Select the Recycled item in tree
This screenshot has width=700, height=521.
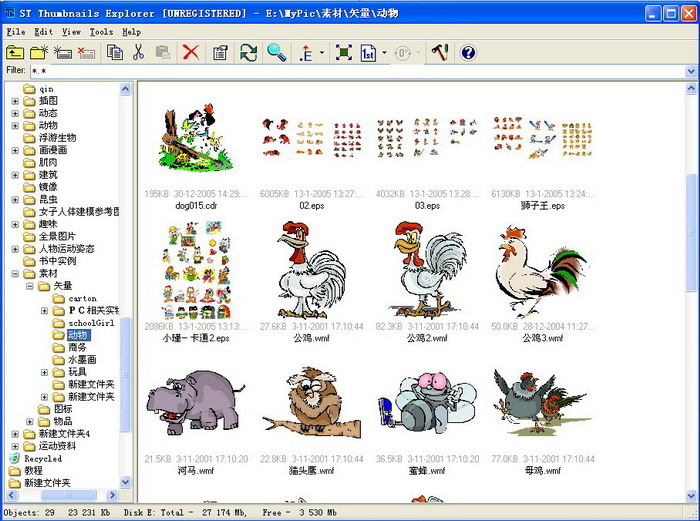click(43, 458)
